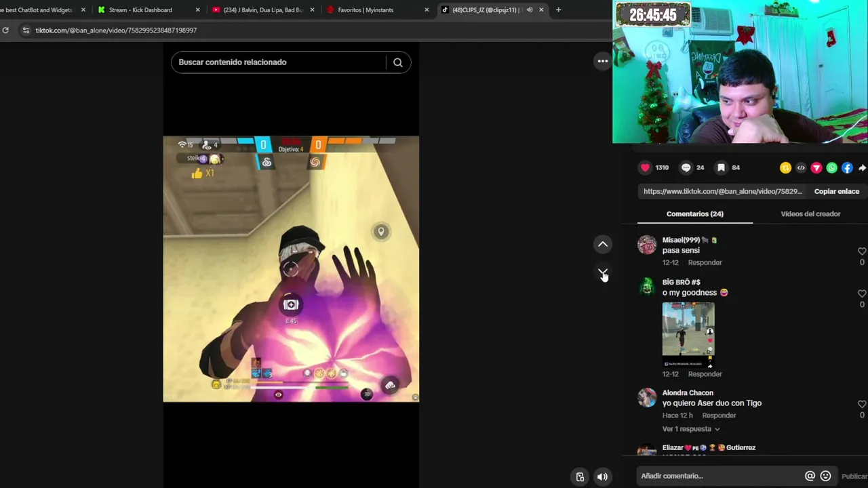Select the Comentarios (24) tab
The image size is (868, 488).
coord(695,213)
